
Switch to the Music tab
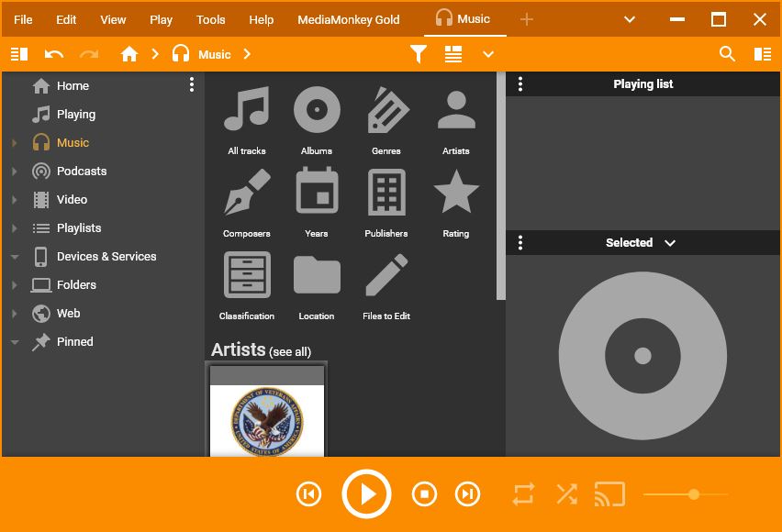[x=464, y=19]
